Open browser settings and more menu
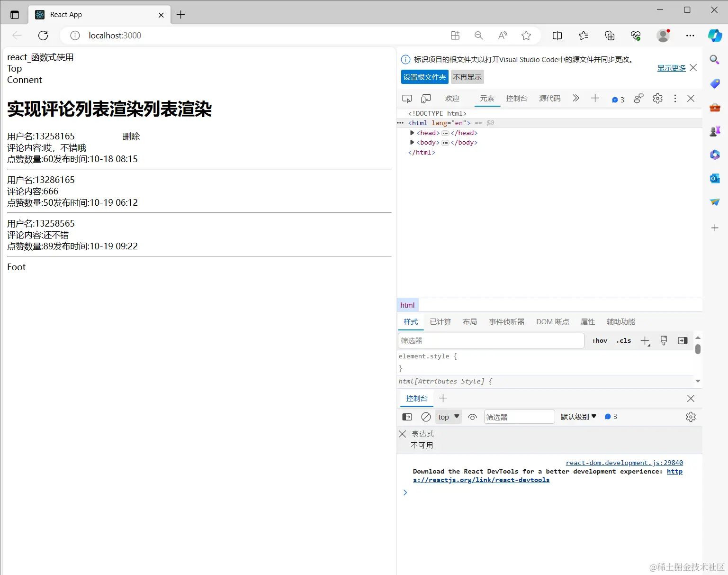The height and width of the screenshot is (575, 728). pos(690,36)
